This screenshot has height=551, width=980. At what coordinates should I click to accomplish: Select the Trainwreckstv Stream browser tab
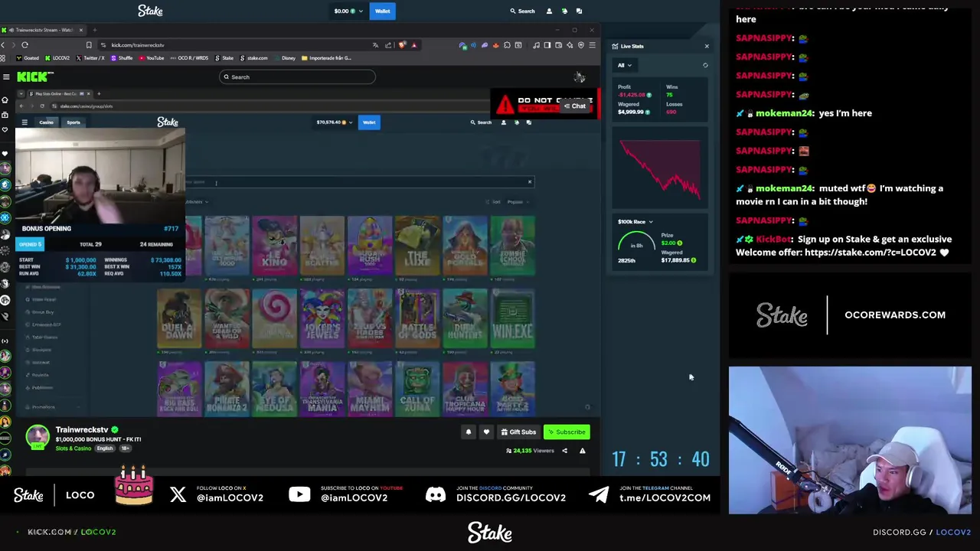(43, 30)
